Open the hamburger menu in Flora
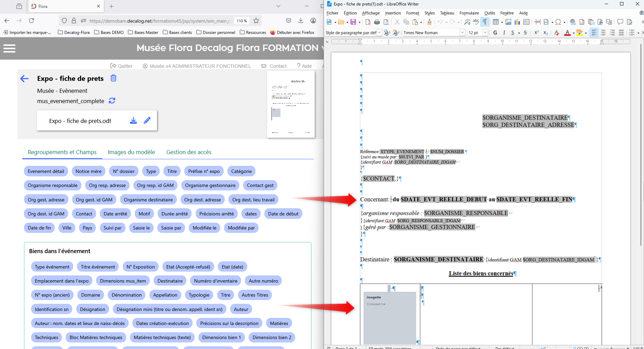 click(x=9, y=48)
